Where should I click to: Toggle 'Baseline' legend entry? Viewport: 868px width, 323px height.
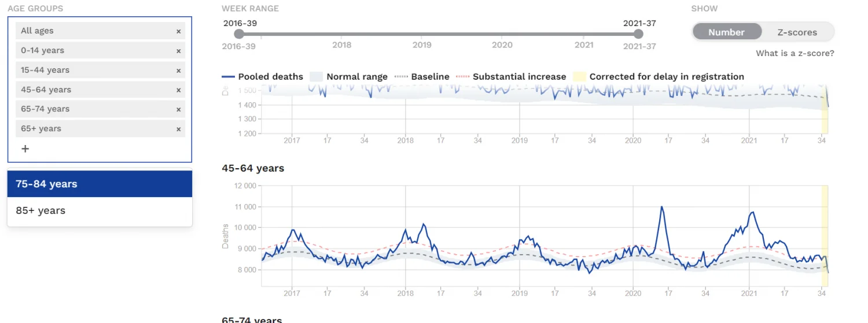click(422, 76)
